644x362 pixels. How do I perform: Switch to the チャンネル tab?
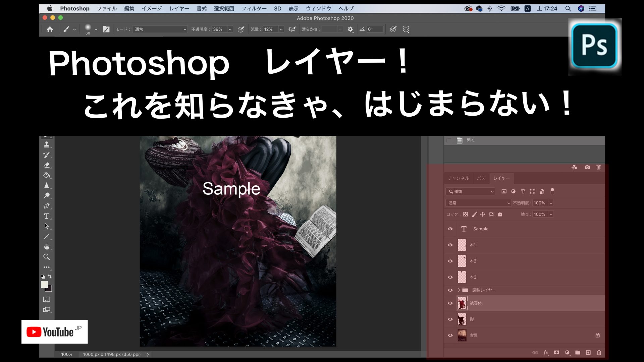458,178
